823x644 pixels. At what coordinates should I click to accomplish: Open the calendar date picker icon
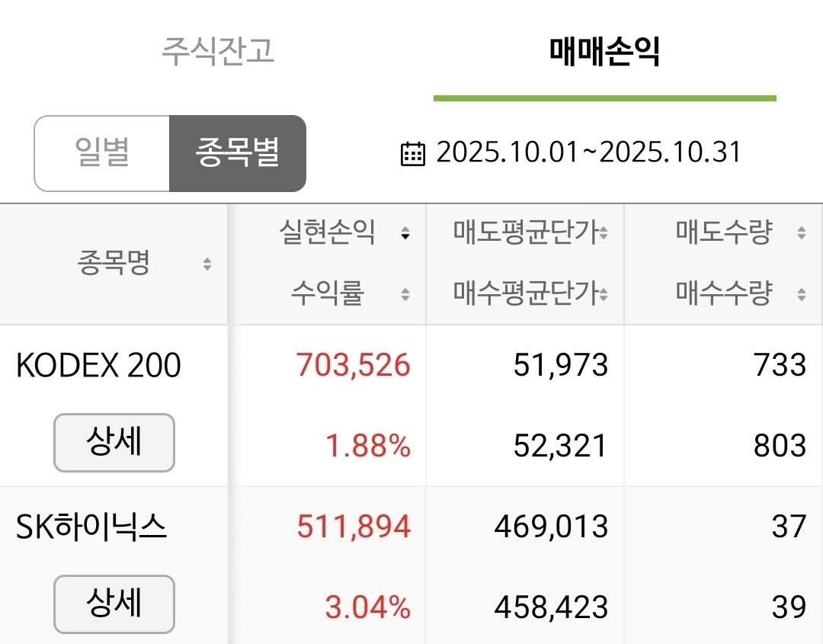[412, 154]
